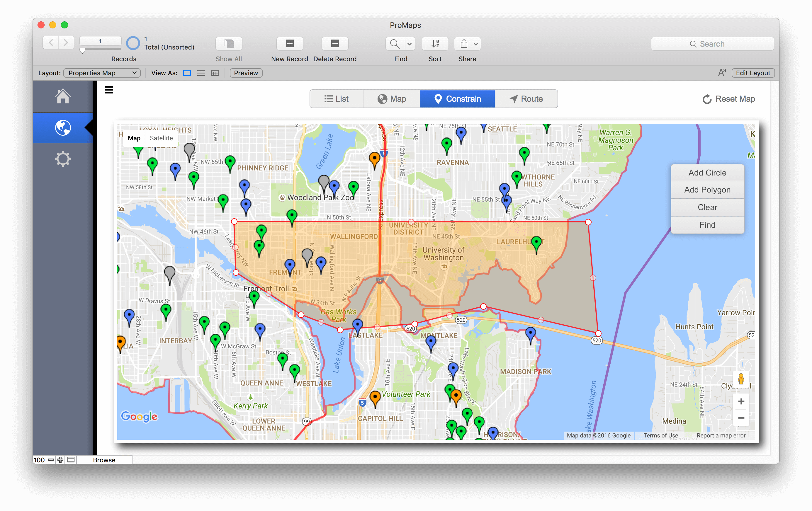Open the Layout Properties Map dropdown

102,73
